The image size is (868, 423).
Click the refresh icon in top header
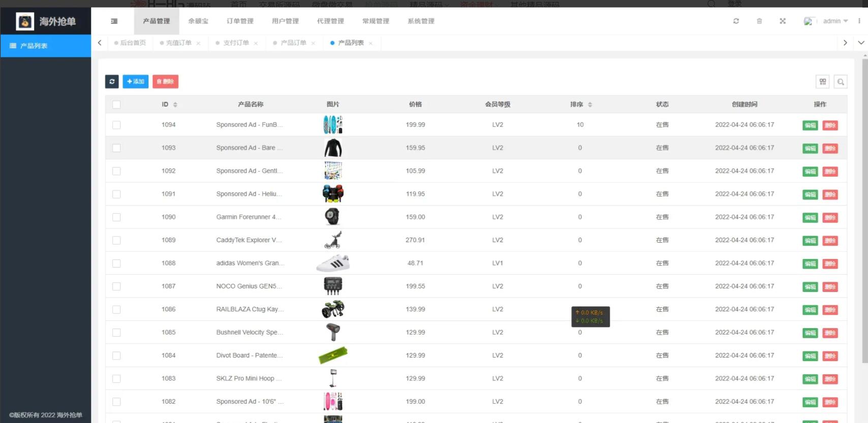[x=736, y=21]
